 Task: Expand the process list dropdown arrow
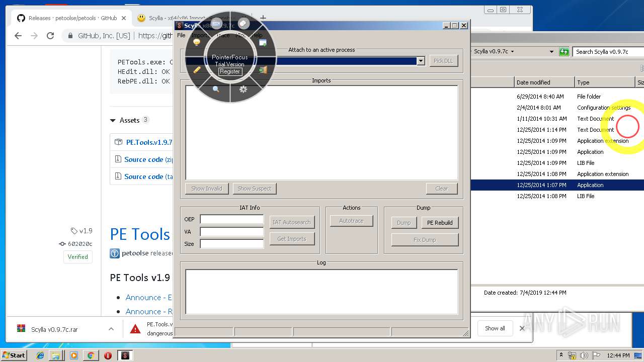tap(421, 61)
